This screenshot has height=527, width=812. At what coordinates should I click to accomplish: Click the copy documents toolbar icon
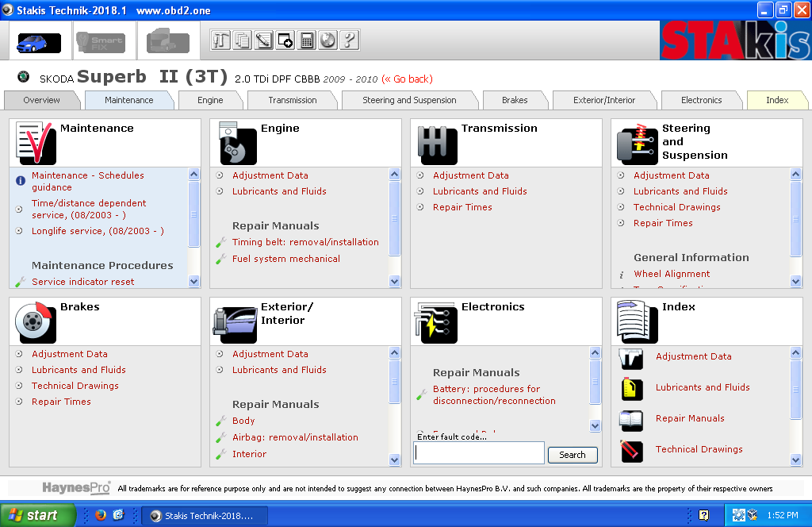click(x=243, y=40)
